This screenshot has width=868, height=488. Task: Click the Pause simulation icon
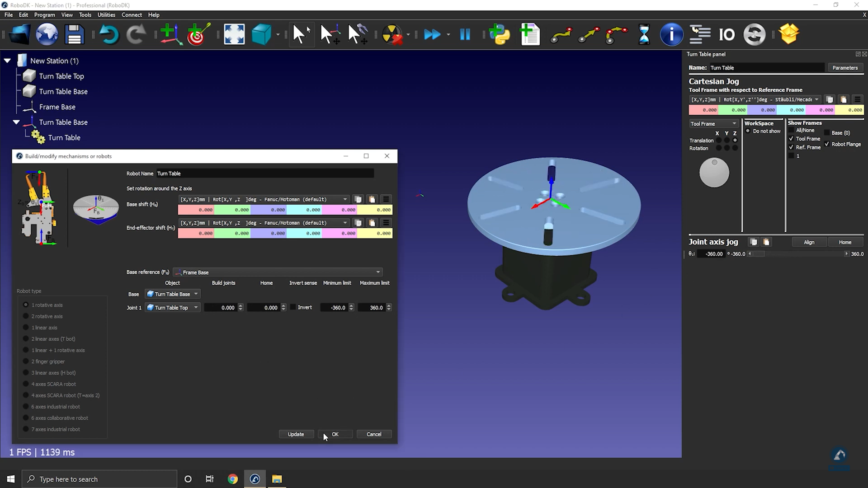465,34
